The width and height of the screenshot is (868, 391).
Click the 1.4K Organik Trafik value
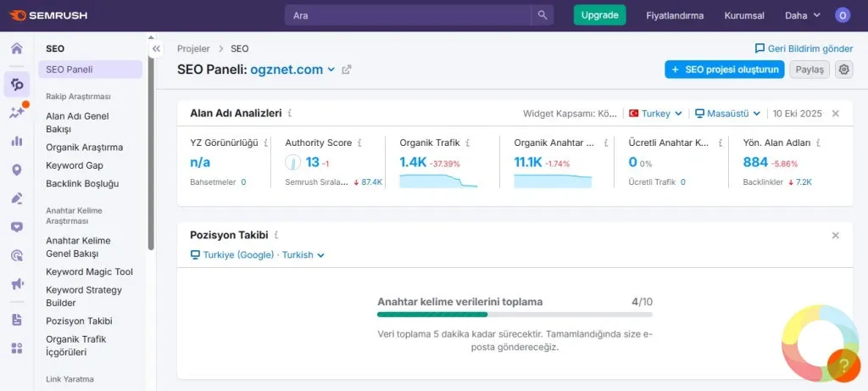tap(413, 162)
